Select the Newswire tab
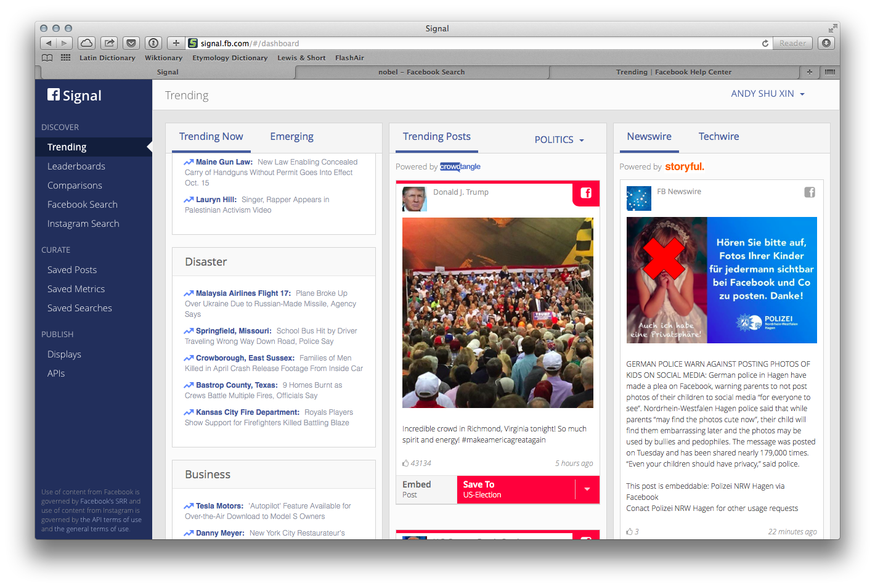 coord(649,137)
